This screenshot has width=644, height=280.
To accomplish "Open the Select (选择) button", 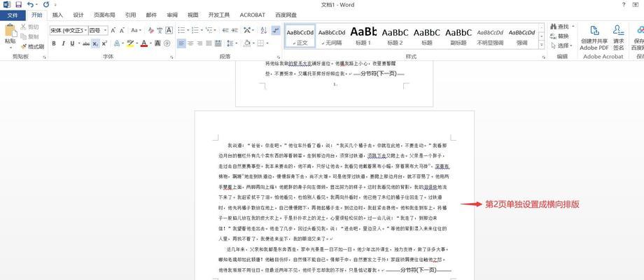I will tap(561, 45).
